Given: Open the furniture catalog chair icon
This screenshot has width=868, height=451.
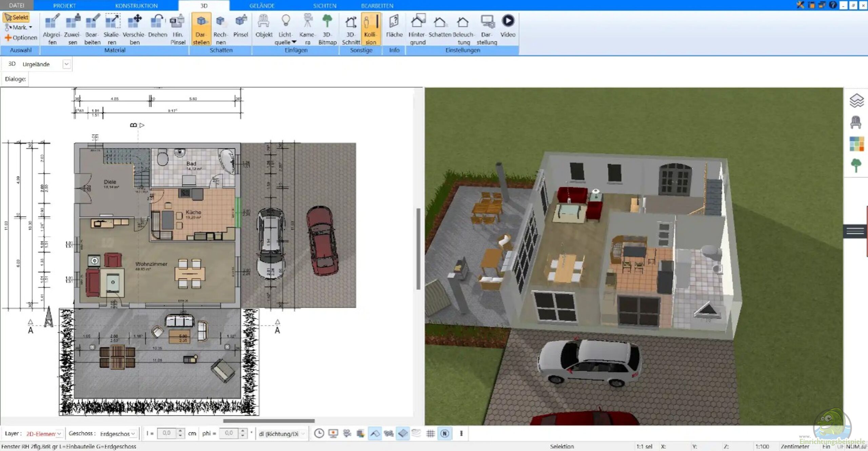Looking at the screenshot, I should click(856, 122).
